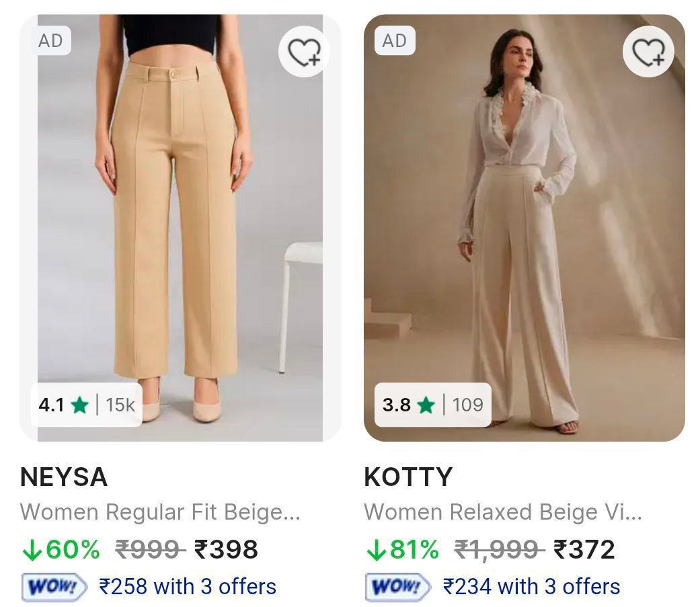This screenshot has width=700, height=607.
Task: Open the AD label on the NEYSA listing
Action: coord(50,40)
